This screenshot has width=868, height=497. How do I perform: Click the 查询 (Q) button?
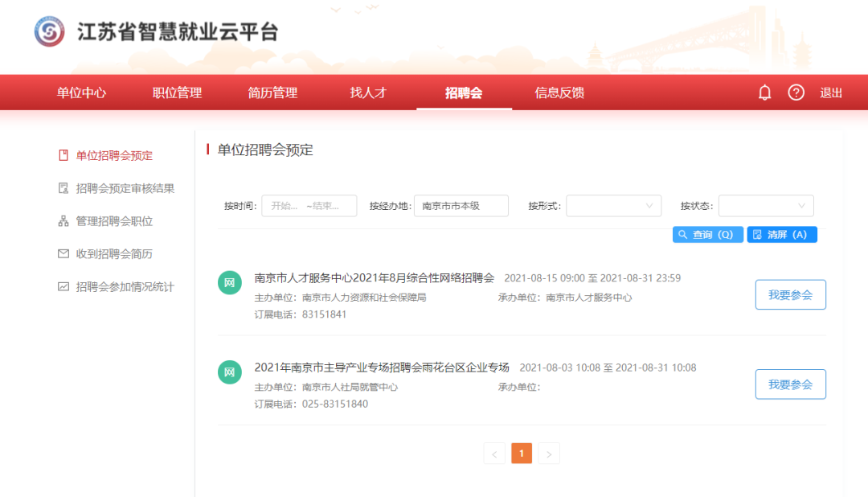(x=707, y=234)
